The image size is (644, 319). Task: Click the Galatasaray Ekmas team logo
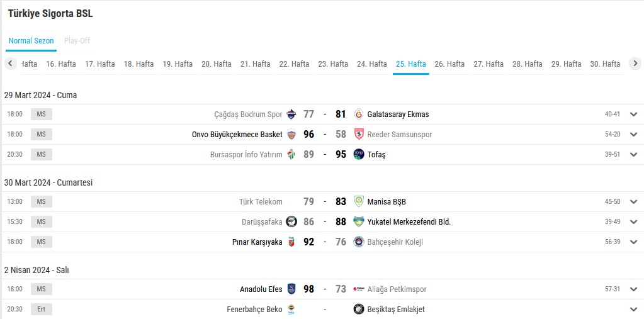359,115
